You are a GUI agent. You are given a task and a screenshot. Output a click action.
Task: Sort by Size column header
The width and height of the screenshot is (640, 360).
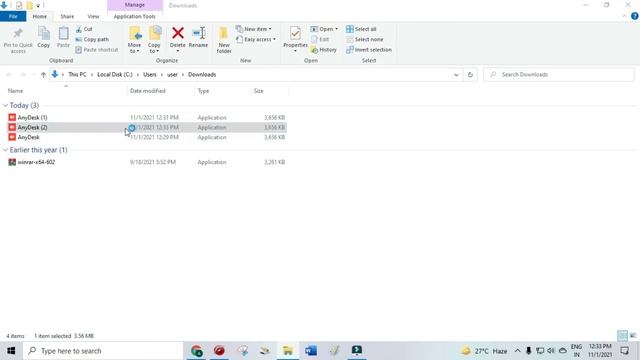coord(258,91)
